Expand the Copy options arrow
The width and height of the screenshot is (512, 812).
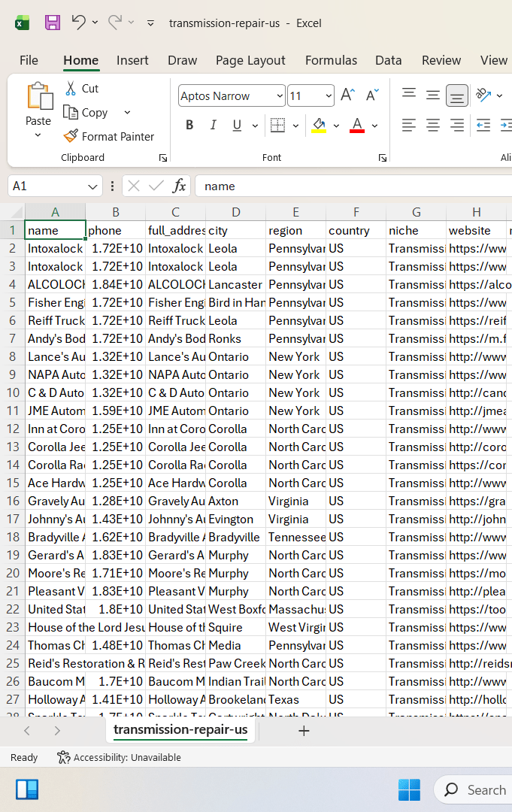(127, 112)
